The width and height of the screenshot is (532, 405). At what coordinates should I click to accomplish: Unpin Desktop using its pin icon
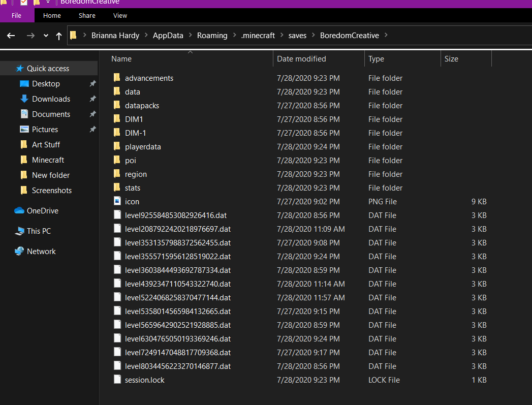coord(92,84)
